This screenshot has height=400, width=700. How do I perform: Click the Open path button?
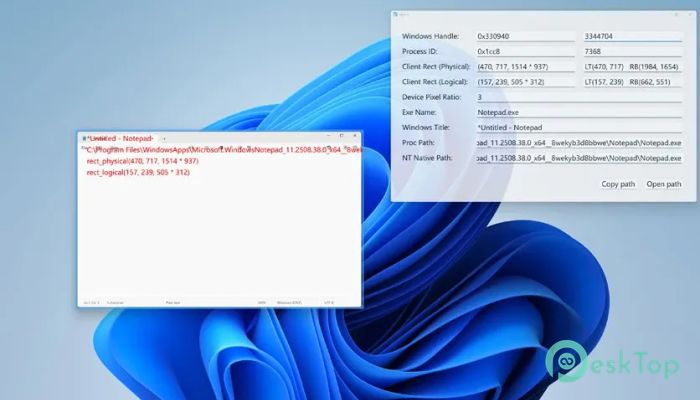[x=664, y=184]
